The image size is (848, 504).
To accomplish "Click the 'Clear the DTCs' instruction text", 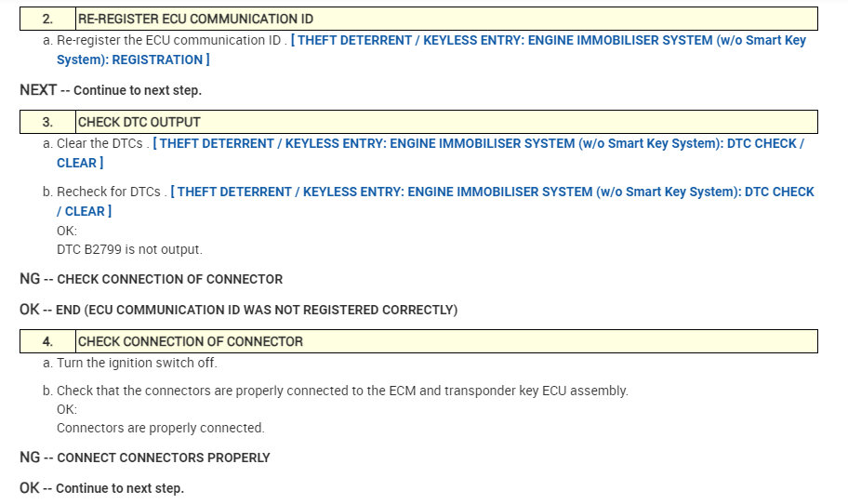I will (100, 144).
